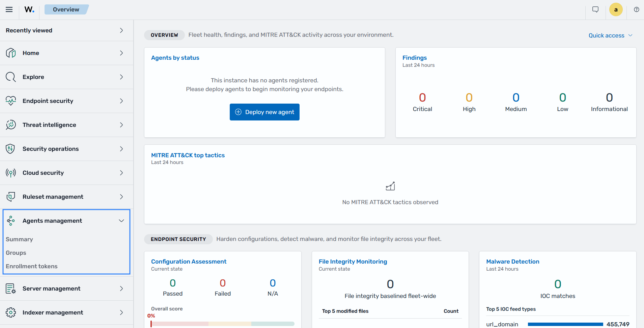
Task: Click the Home sidebar icon
Action: pyautogui.click(x=11, y=53)
